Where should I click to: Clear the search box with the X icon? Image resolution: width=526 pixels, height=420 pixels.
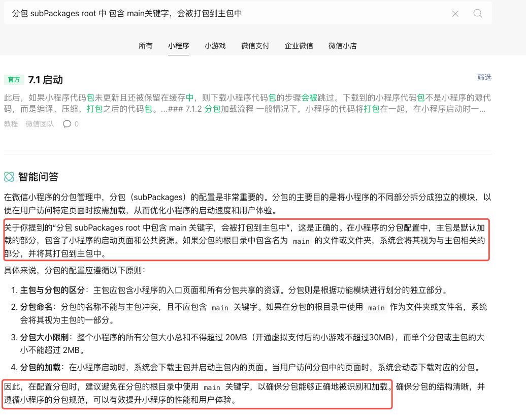(x=455, y=14)
